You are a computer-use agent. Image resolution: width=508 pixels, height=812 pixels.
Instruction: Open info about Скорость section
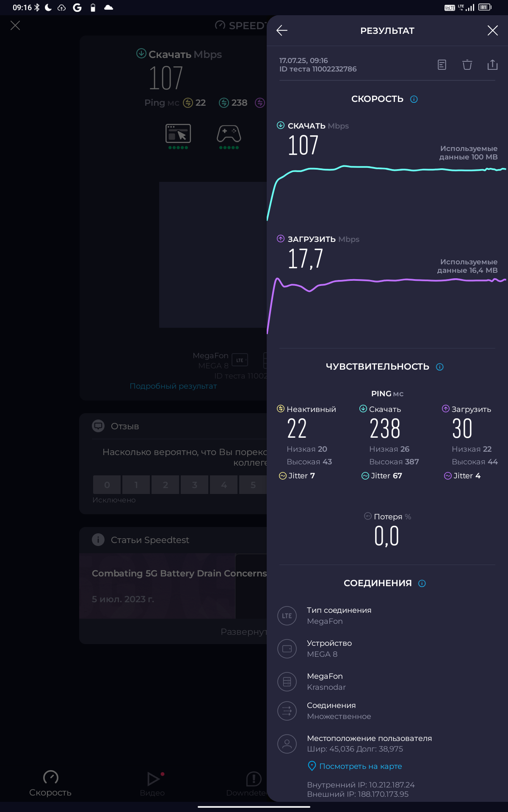click(414, 99)
